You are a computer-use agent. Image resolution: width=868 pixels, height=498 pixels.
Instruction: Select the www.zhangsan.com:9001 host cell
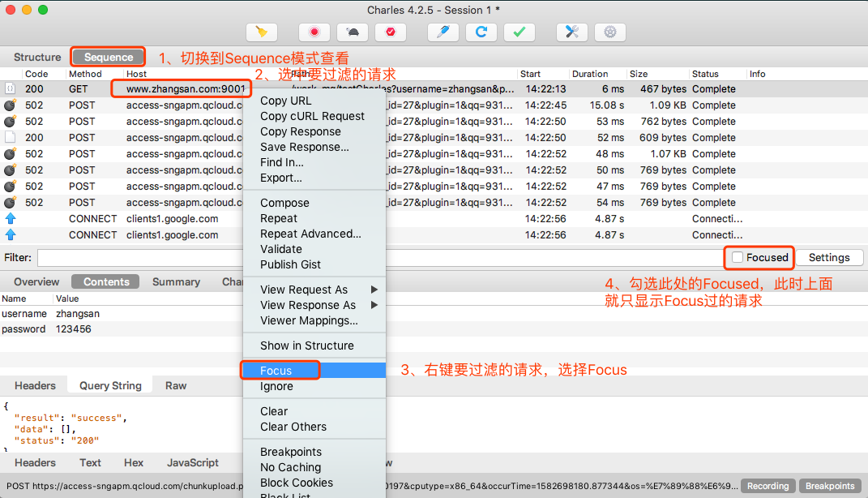tap(186, 88)
